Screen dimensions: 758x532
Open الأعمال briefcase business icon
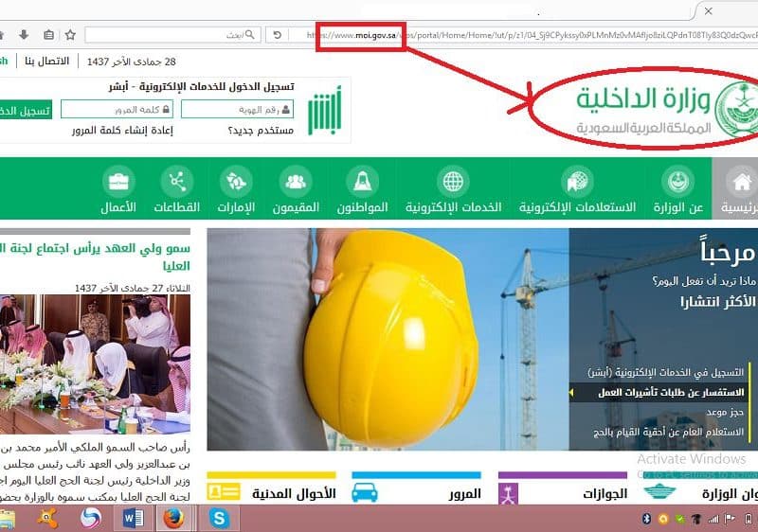point(118,182)
